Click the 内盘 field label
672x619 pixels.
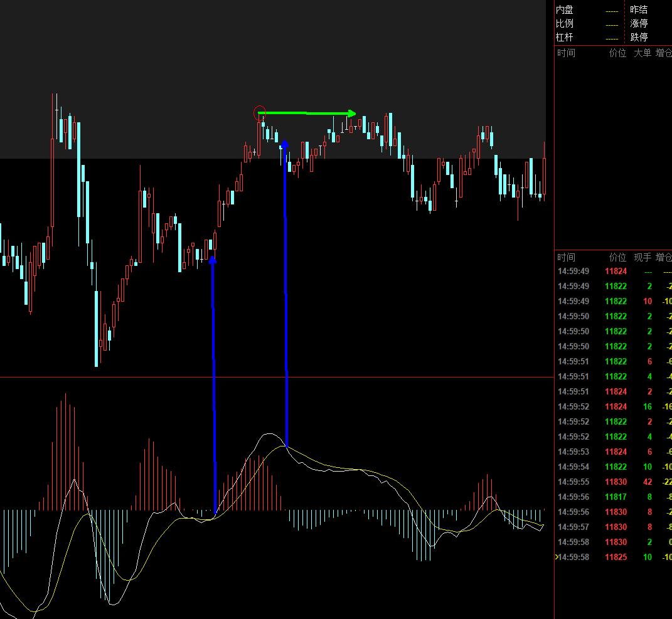(x=565, y=10)
